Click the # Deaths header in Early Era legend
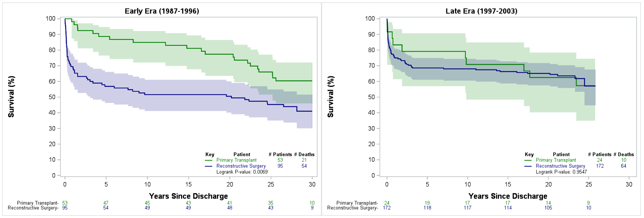Screen dimensions: 644x218 point(304,154)
